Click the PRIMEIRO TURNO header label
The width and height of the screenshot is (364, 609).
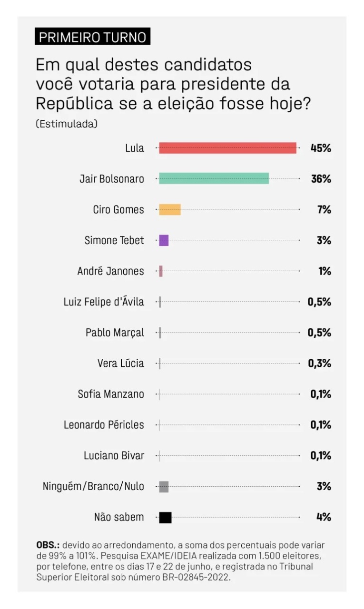(x=93, y=38)
